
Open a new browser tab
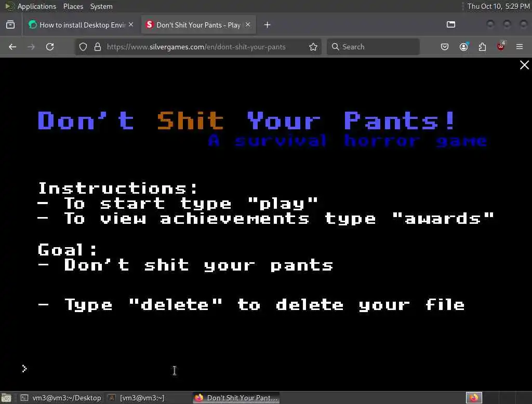click(268, 25)
